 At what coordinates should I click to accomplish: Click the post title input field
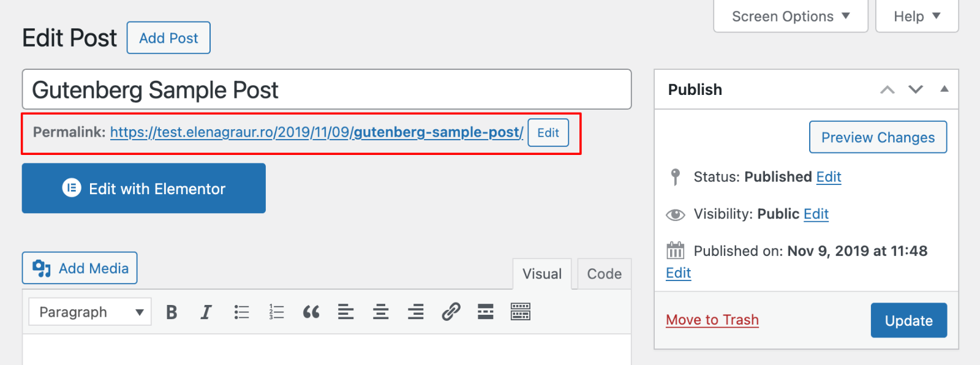(326, 90)
